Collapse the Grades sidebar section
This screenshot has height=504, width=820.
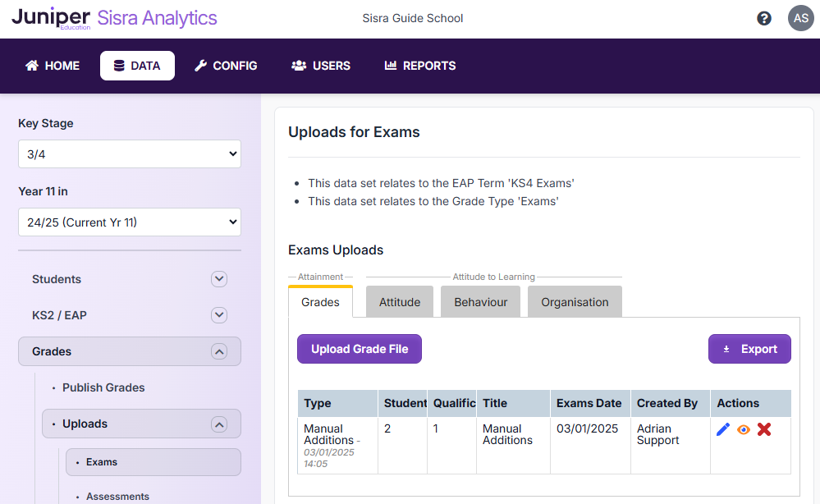tap(219, 351)
